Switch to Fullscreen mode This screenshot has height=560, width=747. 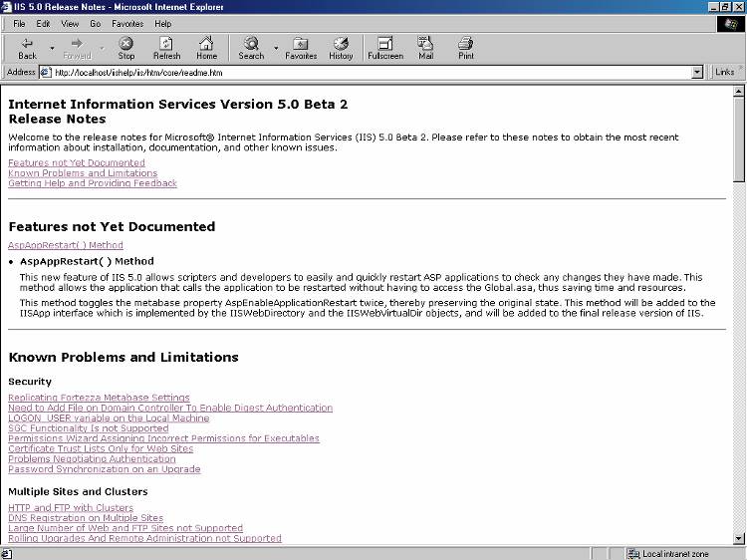384,48
